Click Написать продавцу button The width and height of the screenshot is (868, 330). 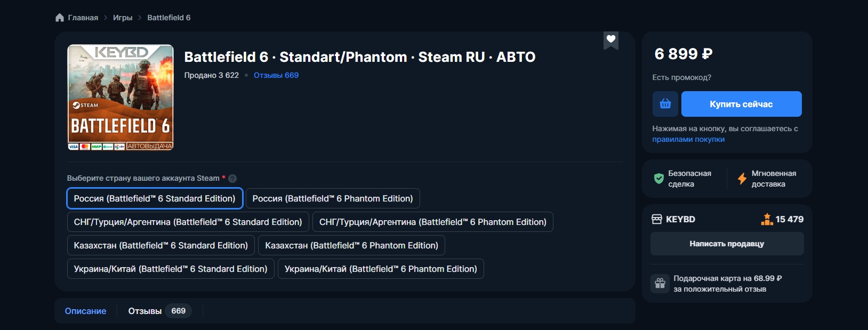[727, 244]
